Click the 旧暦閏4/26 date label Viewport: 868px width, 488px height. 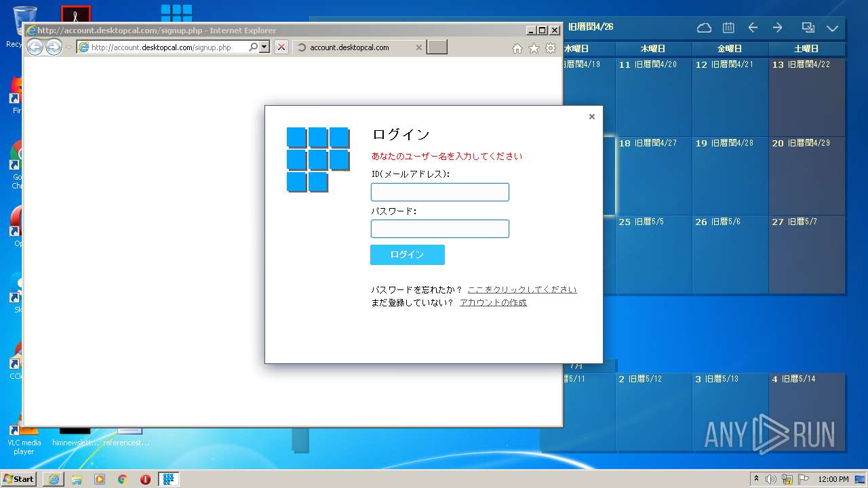pos(591,27)
